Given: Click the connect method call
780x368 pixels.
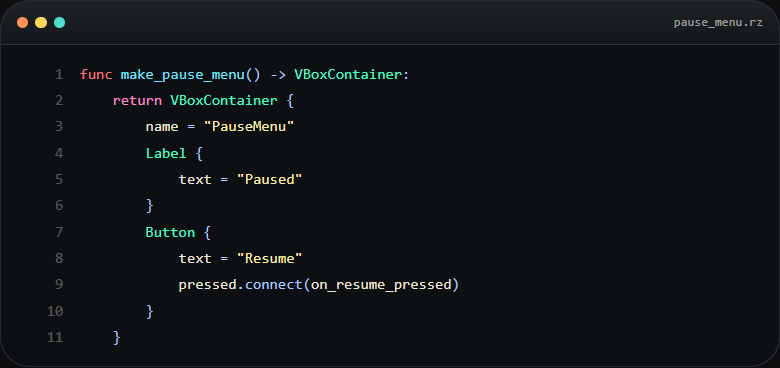Looking at the screenshot, I should [274, 285].
